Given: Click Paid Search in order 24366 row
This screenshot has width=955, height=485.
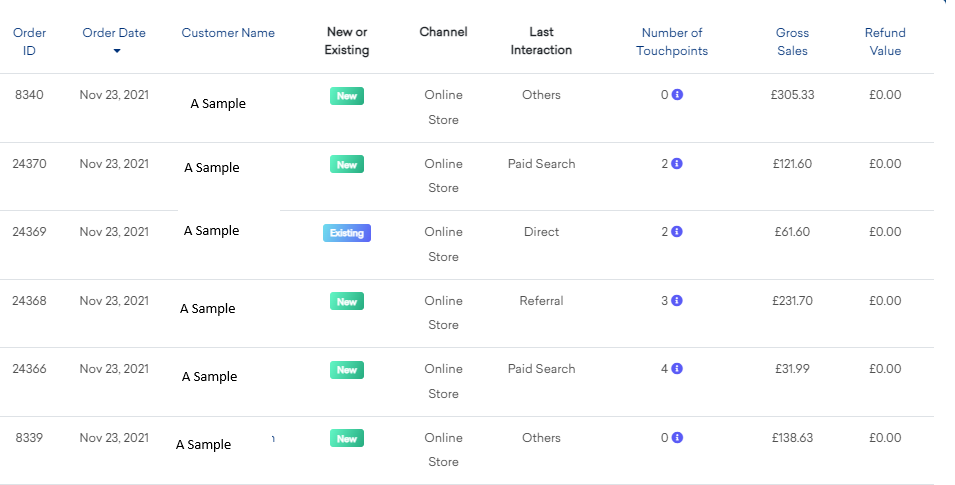Looking at the screenshot, I should 541,369.
